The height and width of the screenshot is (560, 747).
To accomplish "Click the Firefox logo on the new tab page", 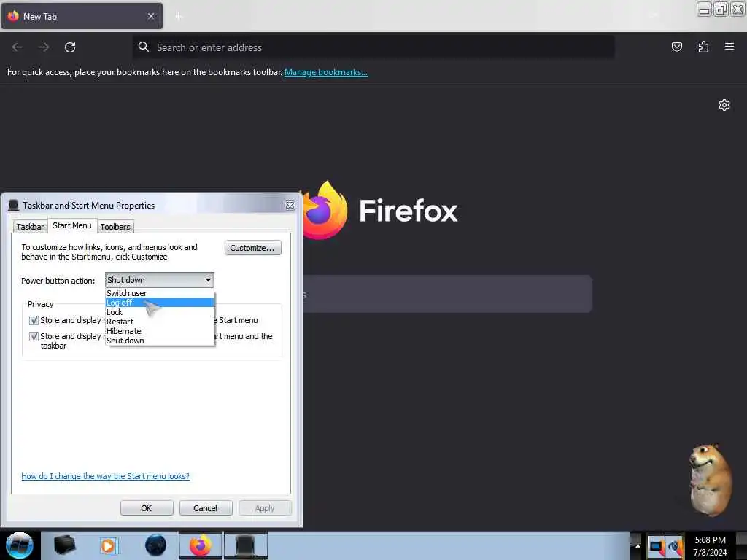I will pyautogui.click(x=324, y=210).
